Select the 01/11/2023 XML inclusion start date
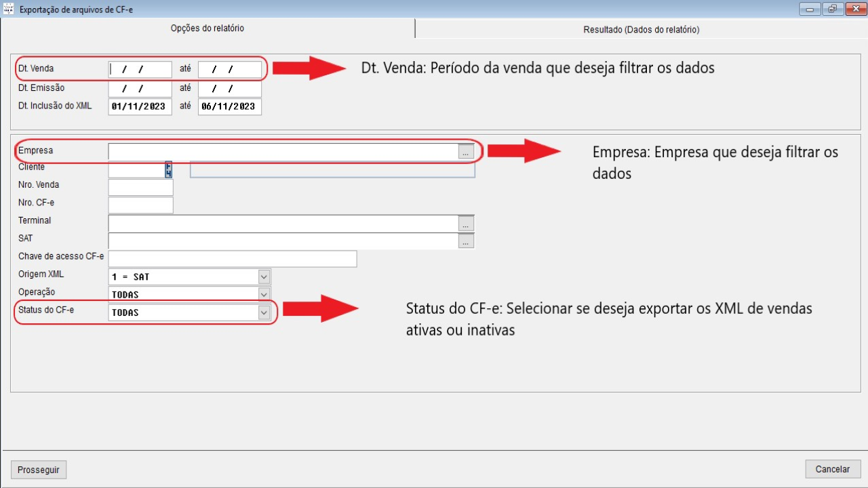This screenshot has height=488, width=868. tap(140, 106)
